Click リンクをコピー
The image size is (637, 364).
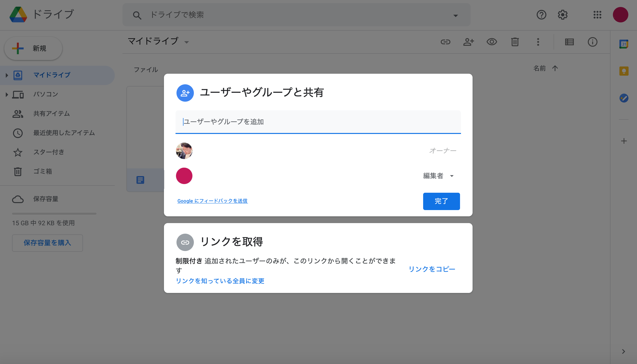coord(432,269)
